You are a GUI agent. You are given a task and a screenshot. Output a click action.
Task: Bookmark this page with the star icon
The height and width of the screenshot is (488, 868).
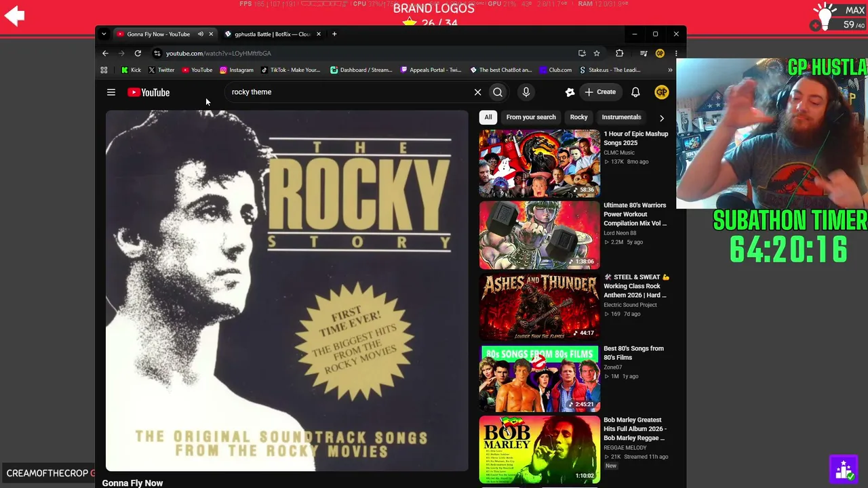click(597, 54)
